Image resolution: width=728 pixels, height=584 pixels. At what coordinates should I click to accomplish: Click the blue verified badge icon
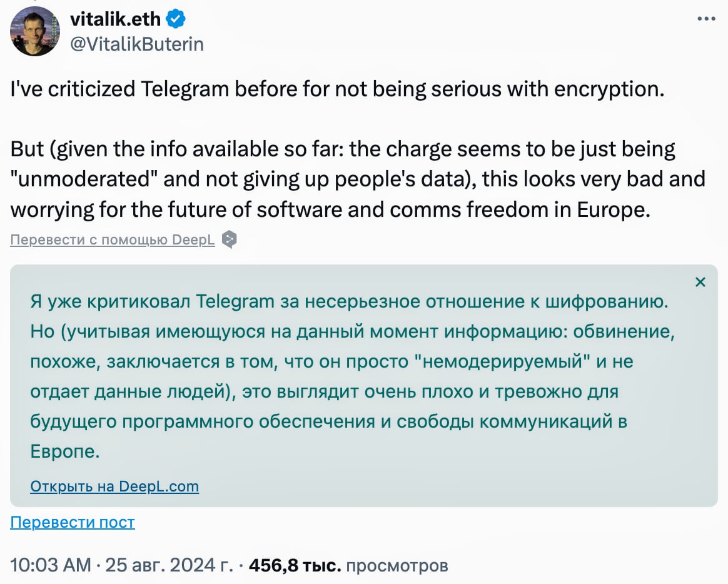coord(176,20)
